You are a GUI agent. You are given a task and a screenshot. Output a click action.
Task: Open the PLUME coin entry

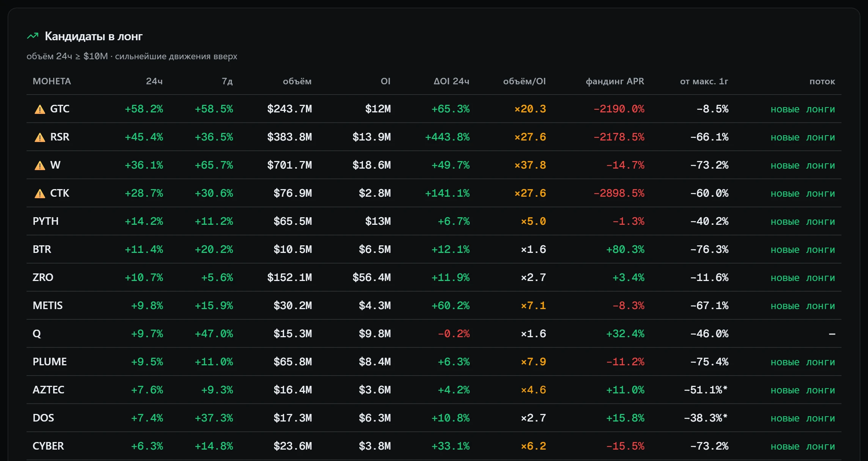click(50, 362)
